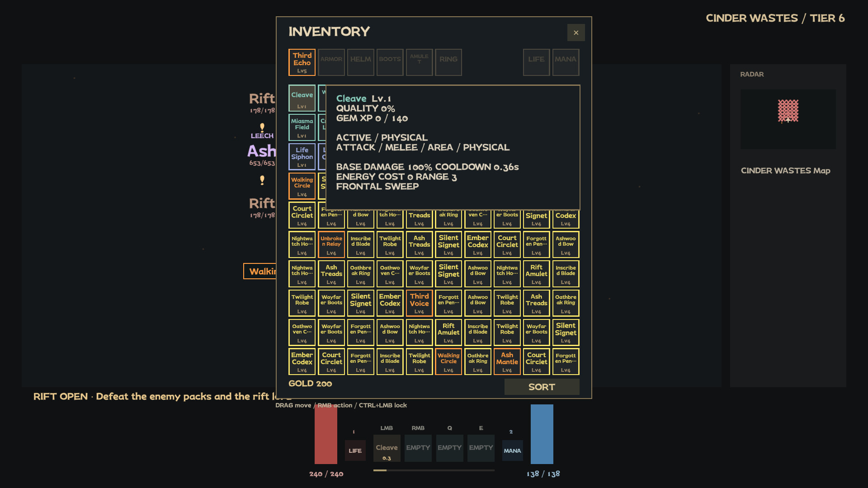Click the CINDER WASTES / TIER 6 title
Image resolution: width=868 pixels, height=488 pixels.
point(775,18)
